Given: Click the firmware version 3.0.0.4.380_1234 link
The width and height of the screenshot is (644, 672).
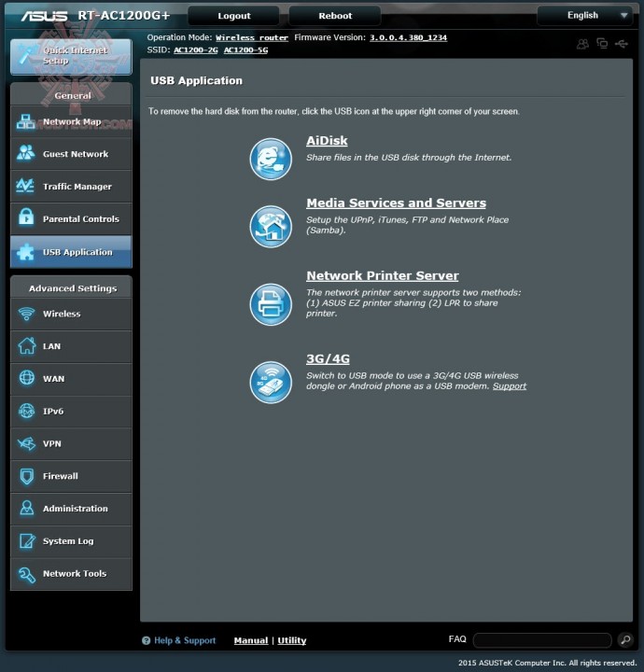Looking at the screenshot, I should [x=409, y=37].
